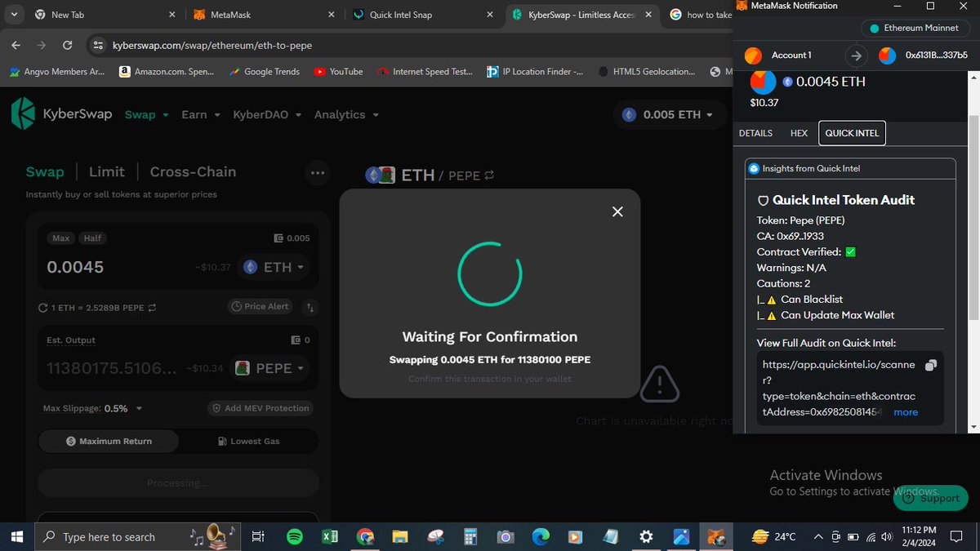Open Excel from the taskbar
The width and height of the screenshot is (980, 551).
point(330,536)
